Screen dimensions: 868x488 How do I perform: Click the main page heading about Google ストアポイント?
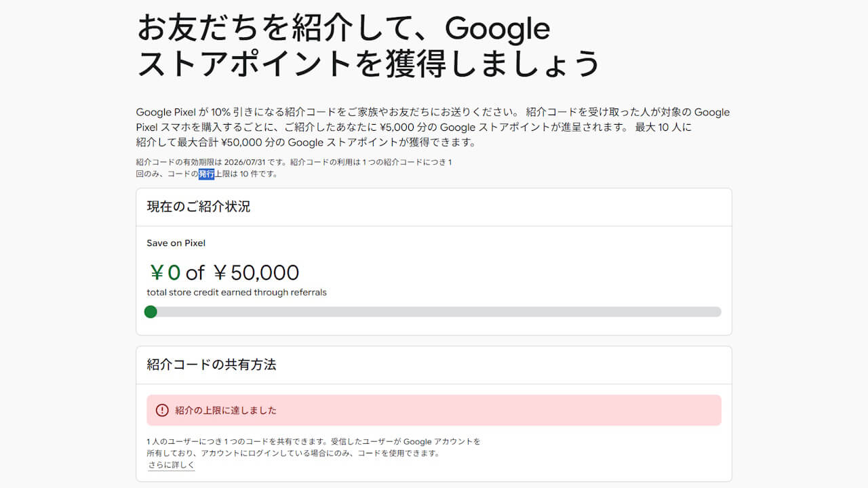pos(368,45)
